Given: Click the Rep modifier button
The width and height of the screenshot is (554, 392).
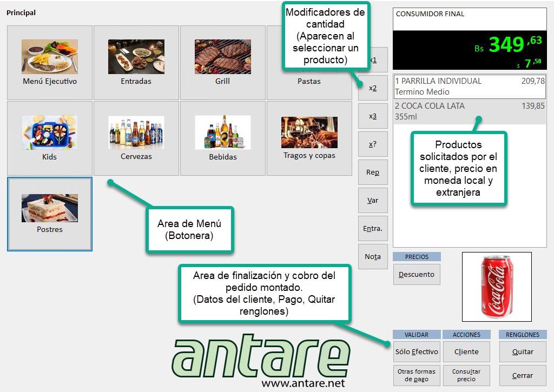Looking at the screenshot, I should pos(373,172).
